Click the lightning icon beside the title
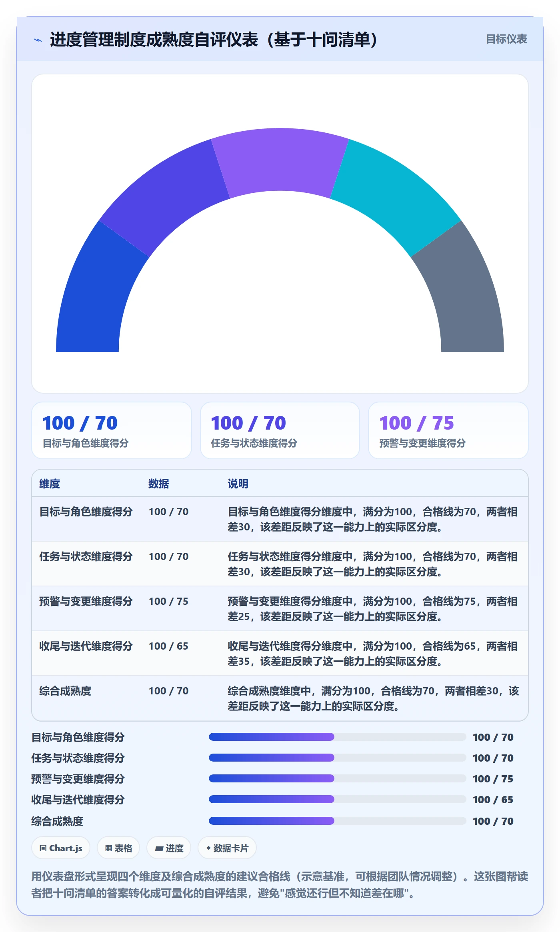560x932 pixels. coord(38,40)
